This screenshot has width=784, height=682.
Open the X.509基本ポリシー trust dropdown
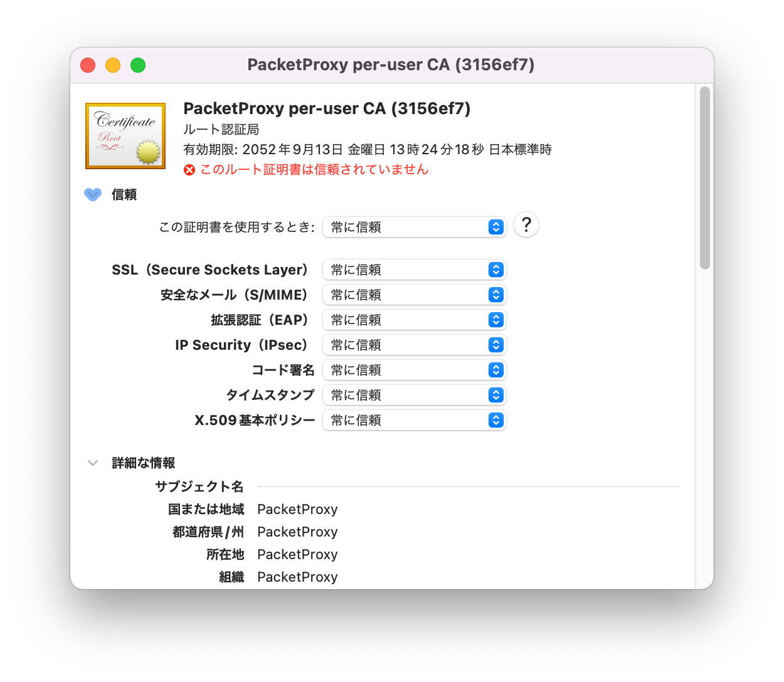point(414,420)
